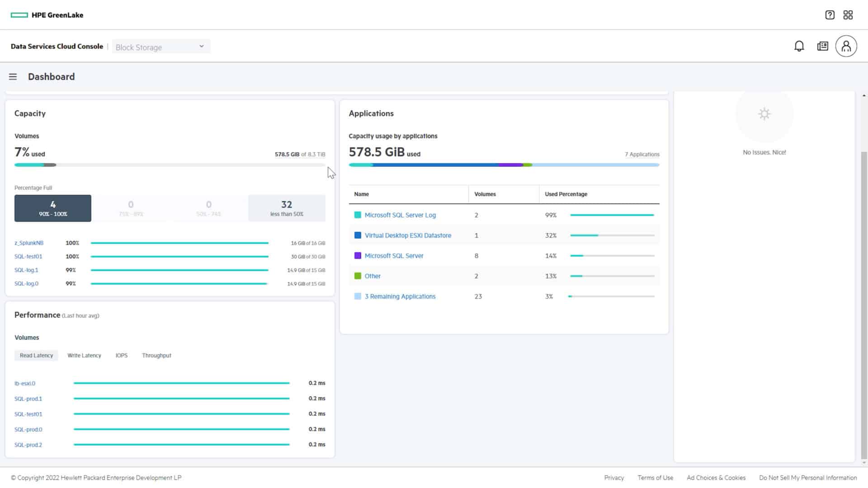The height and width of the screenshot is (488, 868).
Task: Select the 50% - 74% full filter tile
Action: click(208, 208)
